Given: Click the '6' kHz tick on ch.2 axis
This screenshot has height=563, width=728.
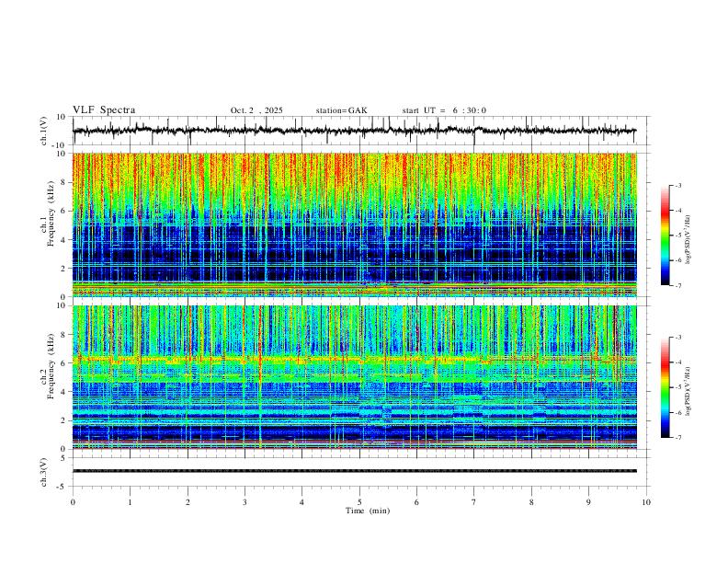Looking at the screenshot, I should 64,362.
